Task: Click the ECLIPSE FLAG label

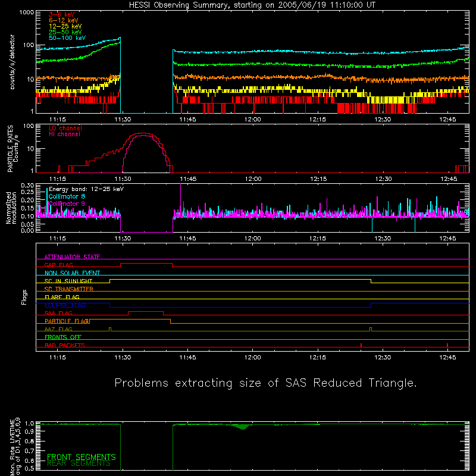Action: (65, 305)
